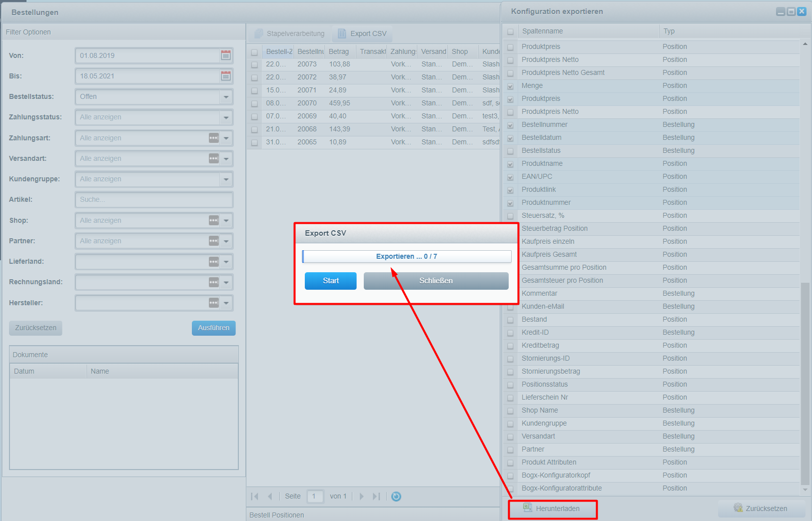Click the Export CSV toolbar button

coord(362,33)
